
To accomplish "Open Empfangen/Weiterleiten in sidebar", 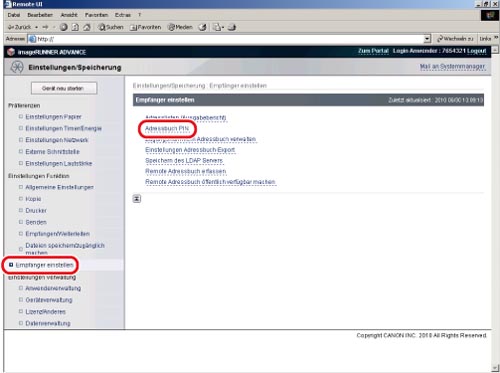I will [57, 234].
